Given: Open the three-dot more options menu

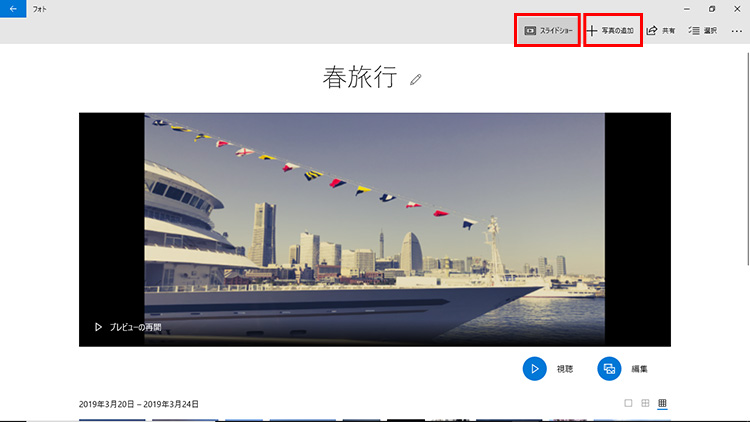Looking at the screenshot, I should pyautogui.click(x=737, y=31).
